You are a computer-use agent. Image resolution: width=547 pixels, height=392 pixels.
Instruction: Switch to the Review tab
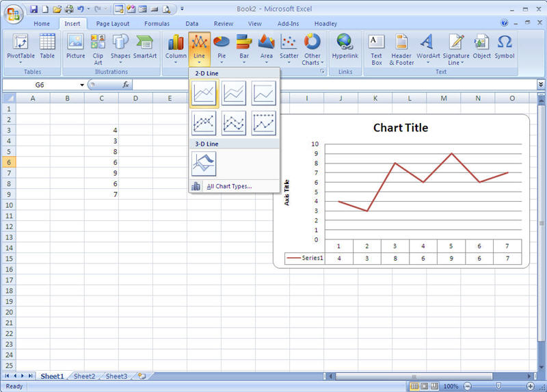pyautogui.click(x=224, y=23)
